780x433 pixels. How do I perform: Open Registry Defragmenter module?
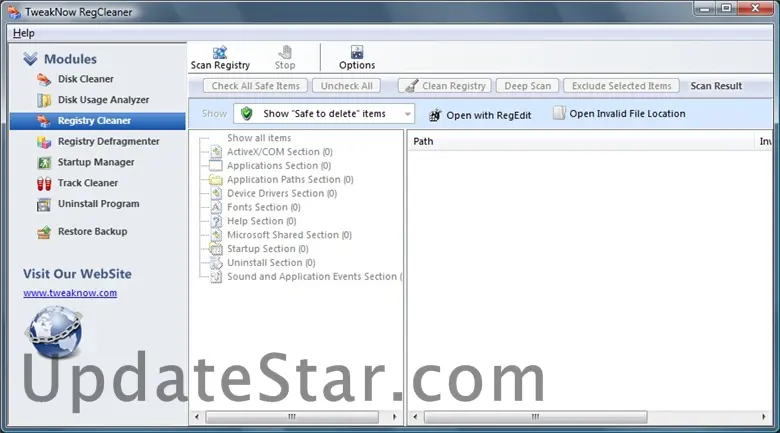[98, 142]
